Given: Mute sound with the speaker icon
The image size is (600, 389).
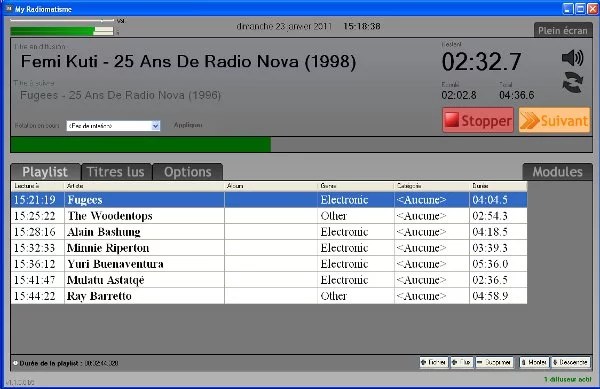Looking at the screenshot, I should point(572,58).
